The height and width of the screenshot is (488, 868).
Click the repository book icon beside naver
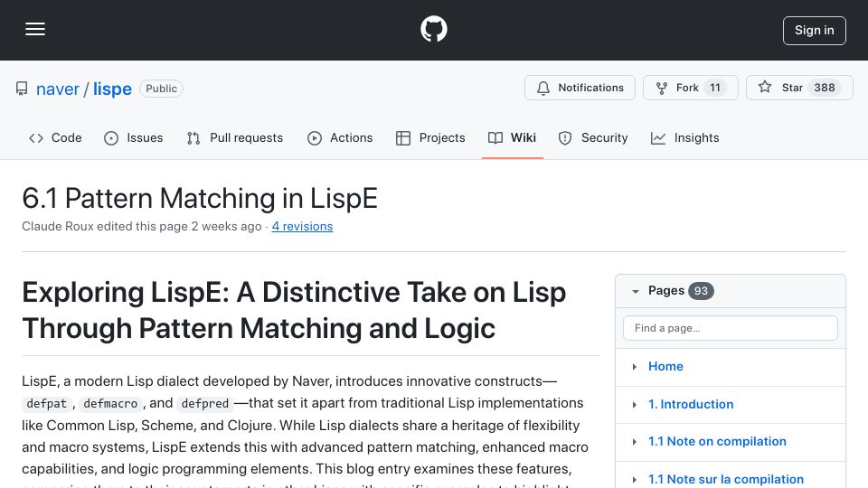22,89
